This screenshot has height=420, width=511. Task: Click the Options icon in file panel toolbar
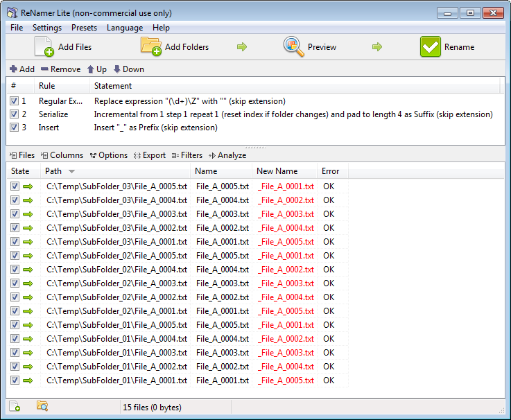point(93,155)
